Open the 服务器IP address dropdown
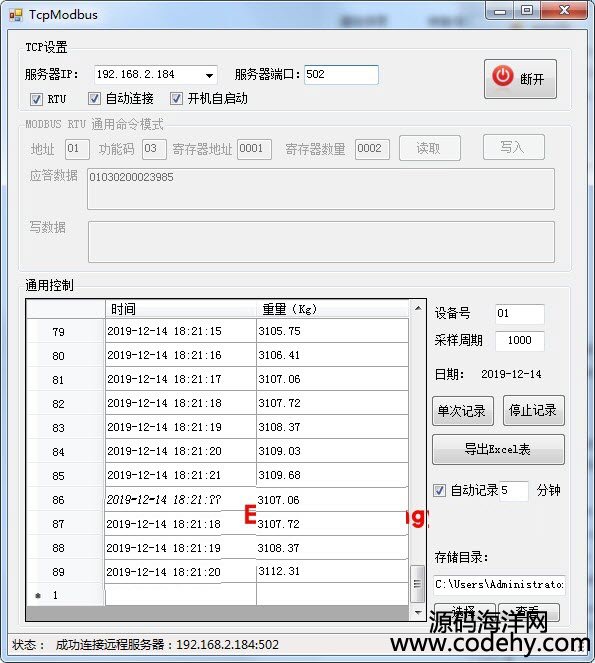Viewport: 595px width, 663px height. point(209,75)
